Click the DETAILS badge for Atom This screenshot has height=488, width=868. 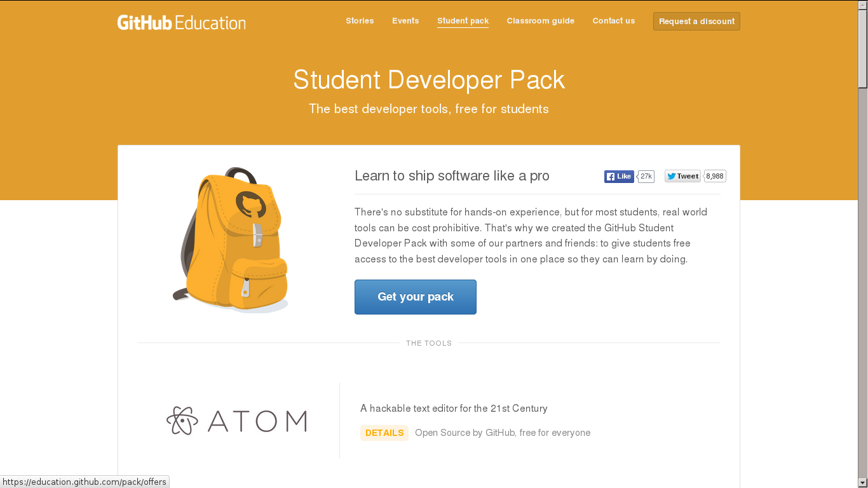384,433
